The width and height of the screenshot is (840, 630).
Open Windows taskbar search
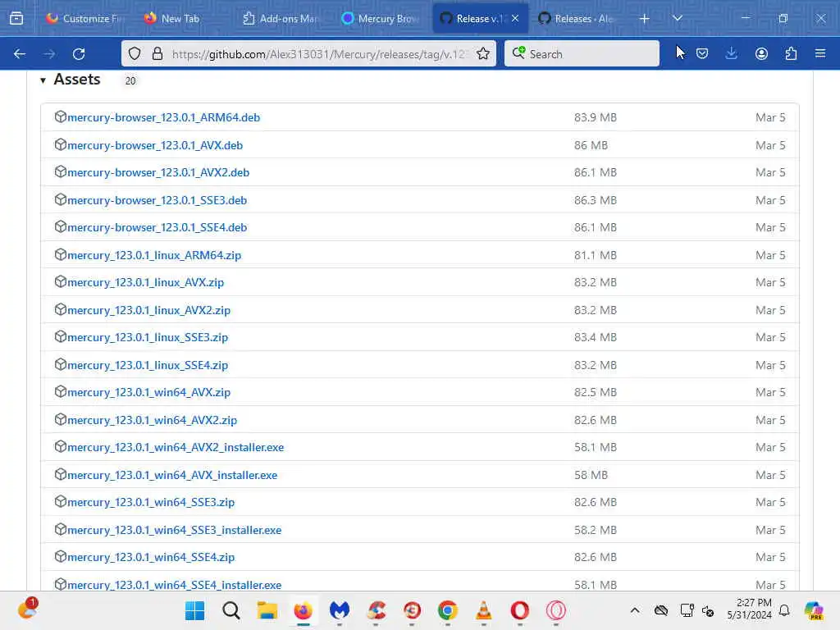click(x=231, y=610)
